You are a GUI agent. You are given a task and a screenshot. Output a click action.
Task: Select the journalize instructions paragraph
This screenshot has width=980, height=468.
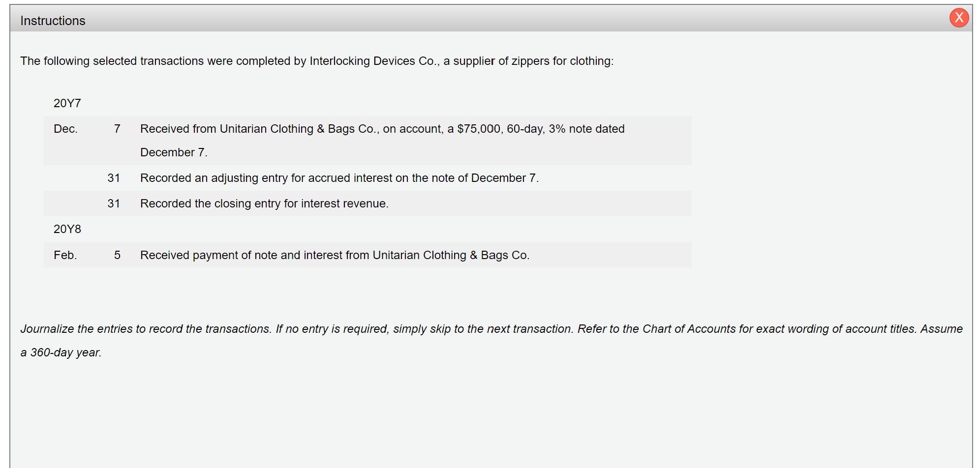pyautogui.click(x=492, y=340)
